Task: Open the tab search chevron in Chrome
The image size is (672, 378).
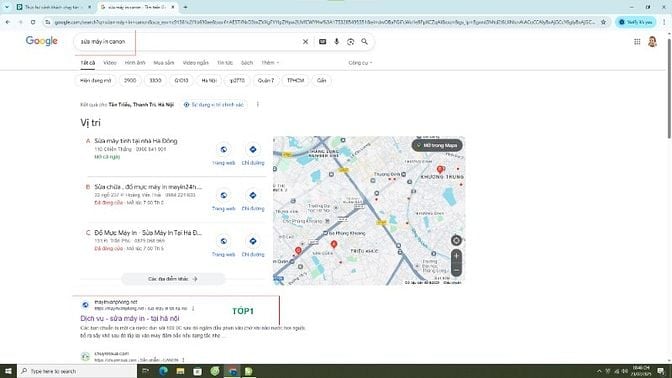Action: click(x=7, y=7)
